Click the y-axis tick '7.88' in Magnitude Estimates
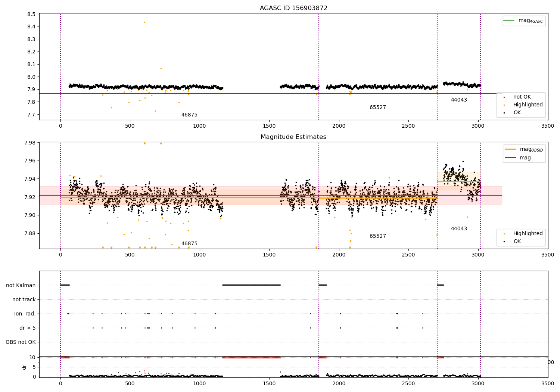The image size is (560, 392). 30,233
